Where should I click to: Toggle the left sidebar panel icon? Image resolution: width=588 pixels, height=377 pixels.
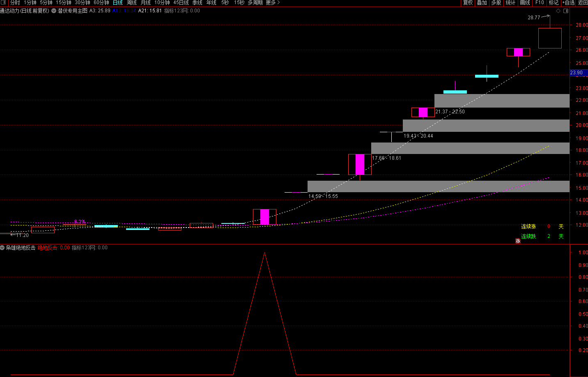point(4,2)
